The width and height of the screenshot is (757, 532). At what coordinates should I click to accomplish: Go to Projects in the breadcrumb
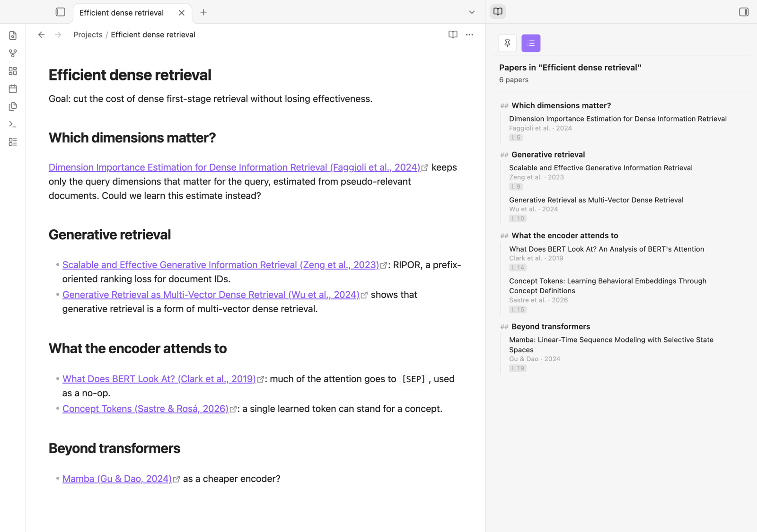tap(88, 35)
